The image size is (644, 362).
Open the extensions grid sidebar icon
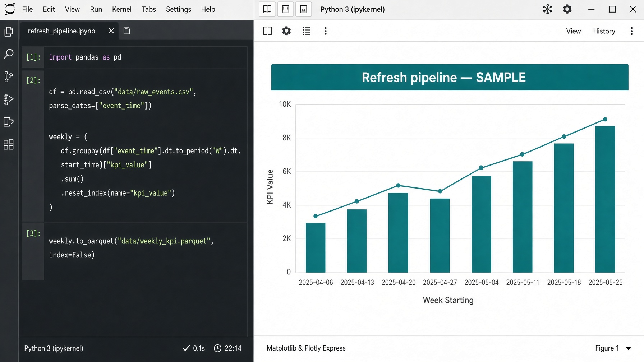point(9,144)
